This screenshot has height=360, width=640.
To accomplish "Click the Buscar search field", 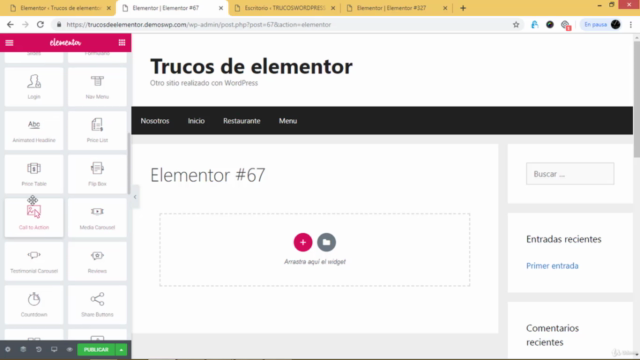I will pyautogui.click(x=570, y=174).
